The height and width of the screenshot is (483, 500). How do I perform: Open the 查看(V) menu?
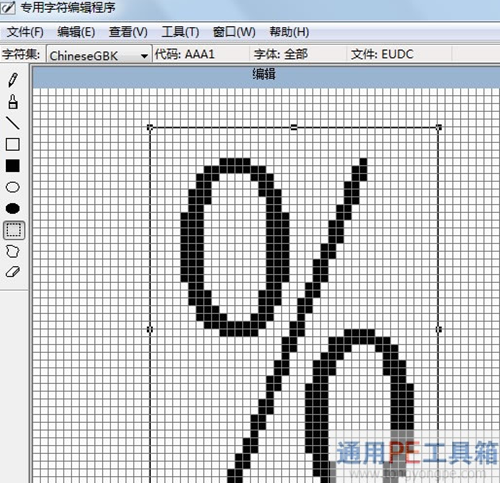128,32
